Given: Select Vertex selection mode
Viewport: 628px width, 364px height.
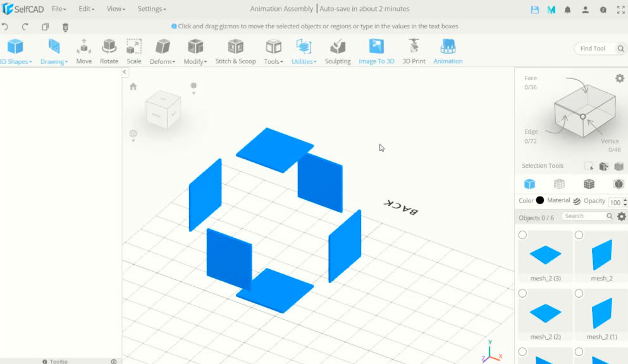Looking at the screenshot, I should 611,145.
